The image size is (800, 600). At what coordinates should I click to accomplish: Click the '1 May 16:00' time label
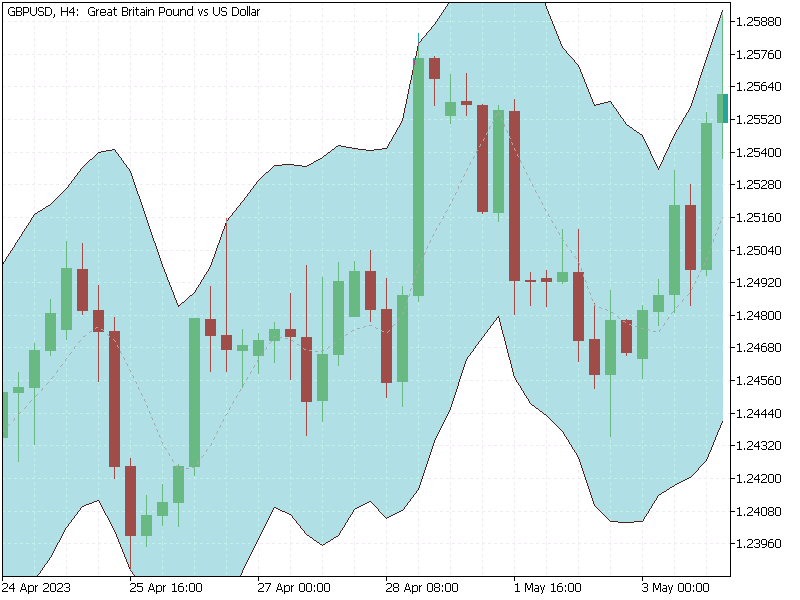point(547,588)
